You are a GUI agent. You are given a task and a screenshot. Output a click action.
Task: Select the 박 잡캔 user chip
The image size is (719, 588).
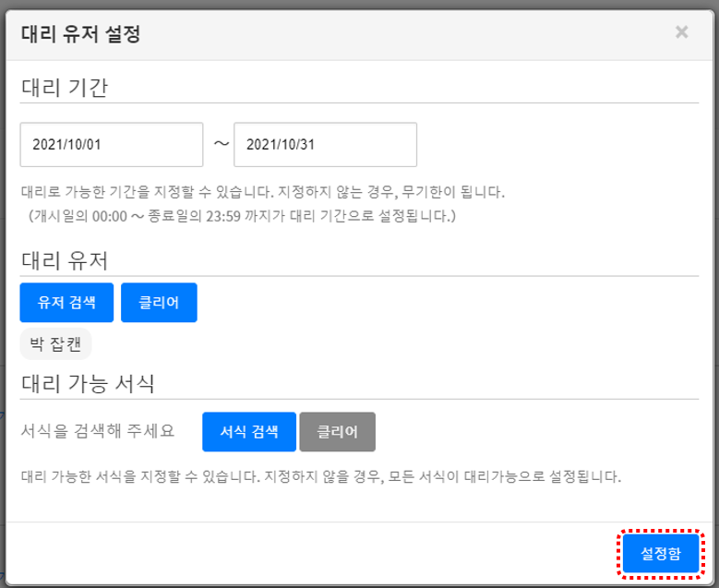(x=55, y=343)
